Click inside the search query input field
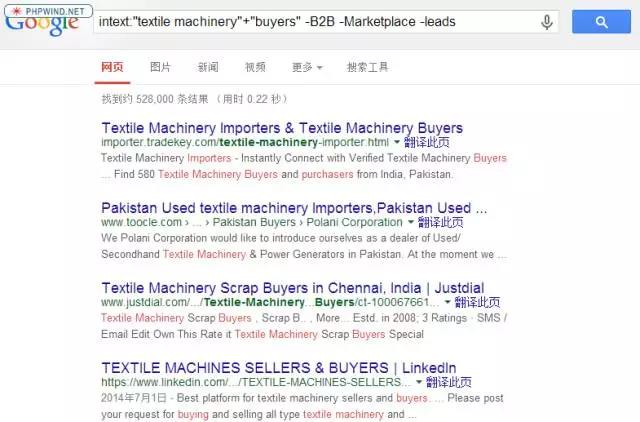This screenshot has width=640, height=422. coord(310,22)
